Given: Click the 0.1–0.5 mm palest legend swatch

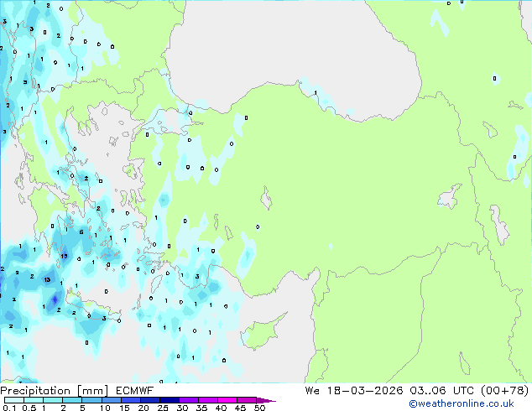Looking at the screenshot, I should coord(14,400).
